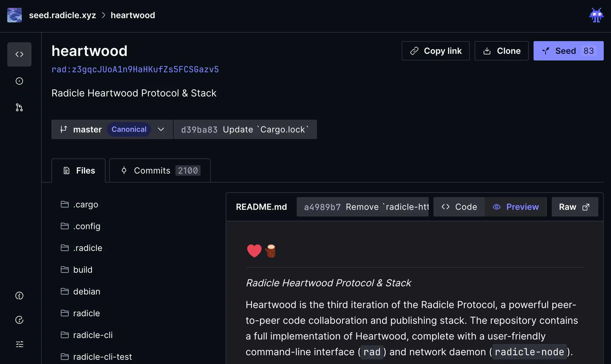The height and width of the screenshot is (364, 611).
Task: Expand the radicle-cli-test folder
Action: tap(96, 357)
